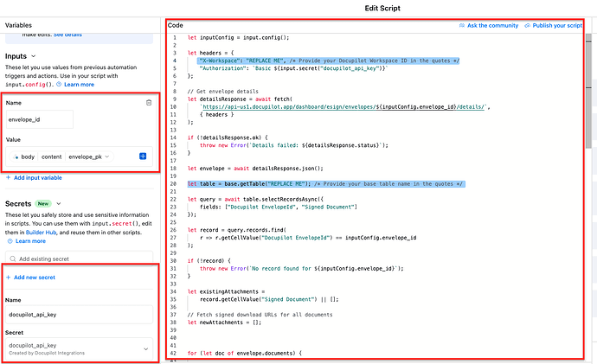This screenshot has height=364, width=597.
Task: Open the envelope_pk token dropdown
Action: [107, 156]
